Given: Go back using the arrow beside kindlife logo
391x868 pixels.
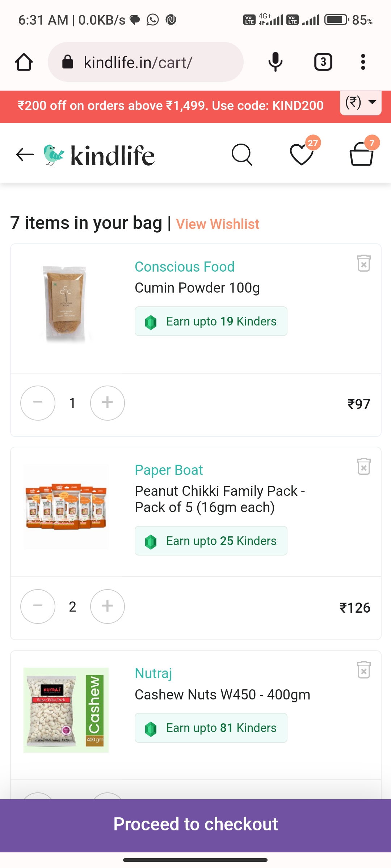Looking at the screenshot, I should [x=25, y=154].
